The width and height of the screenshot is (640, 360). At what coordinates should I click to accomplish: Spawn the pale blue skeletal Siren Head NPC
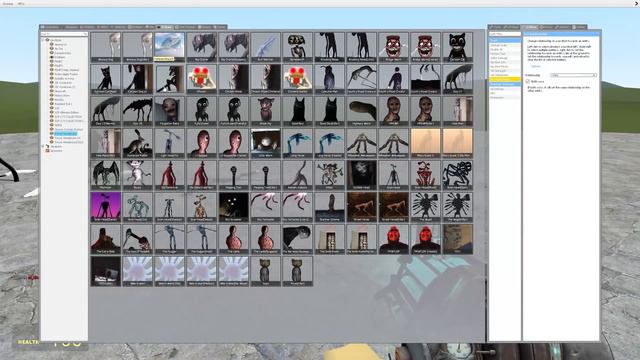tap(138, 207)
